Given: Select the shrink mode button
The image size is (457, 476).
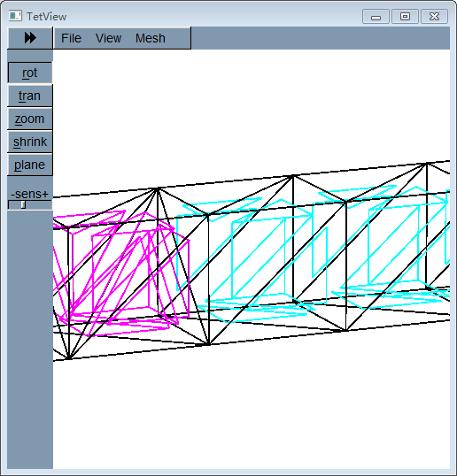Looking at the screenshot, I should (x=30, y=142).
